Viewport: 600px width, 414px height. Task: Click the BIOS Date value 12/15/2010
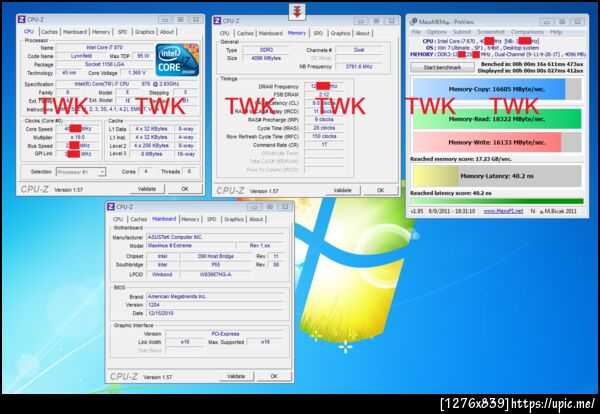[x=215, y=313]
